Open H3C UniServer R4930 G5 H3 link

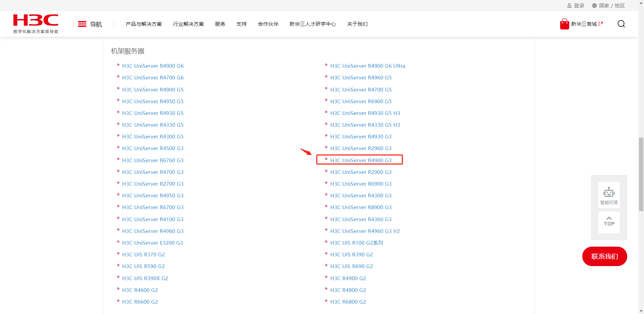(365, 113)
